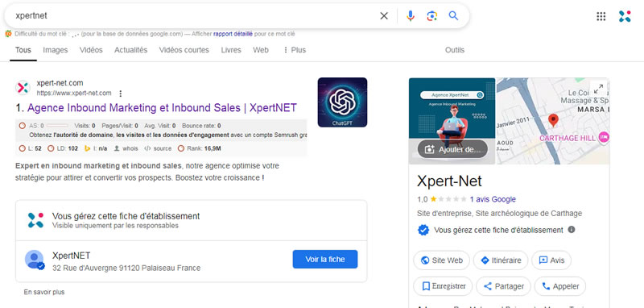Expand the map with the fullscreen arrows icon
This screenshot has height=308, width=644.
(598, 88)
